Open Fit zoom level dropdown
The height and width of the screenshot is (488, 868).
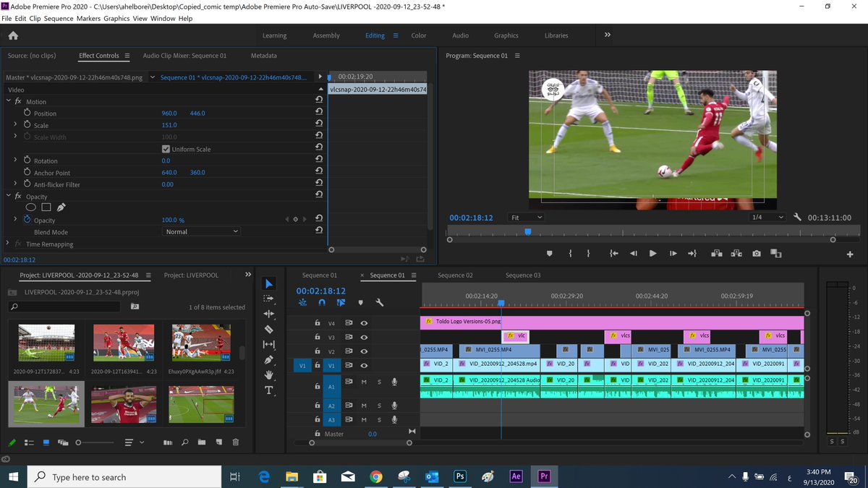pos(525,217)
